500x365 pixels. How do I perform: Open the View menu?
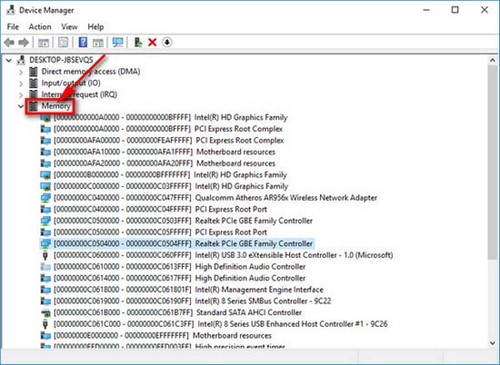(x=69, y=27)
